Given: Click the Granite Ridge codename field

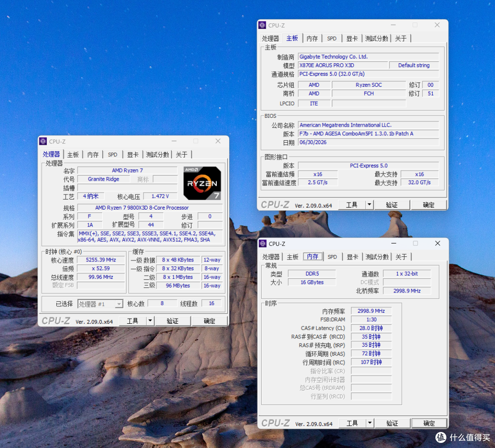Looking at the screenshot, I should pos(104,179).
